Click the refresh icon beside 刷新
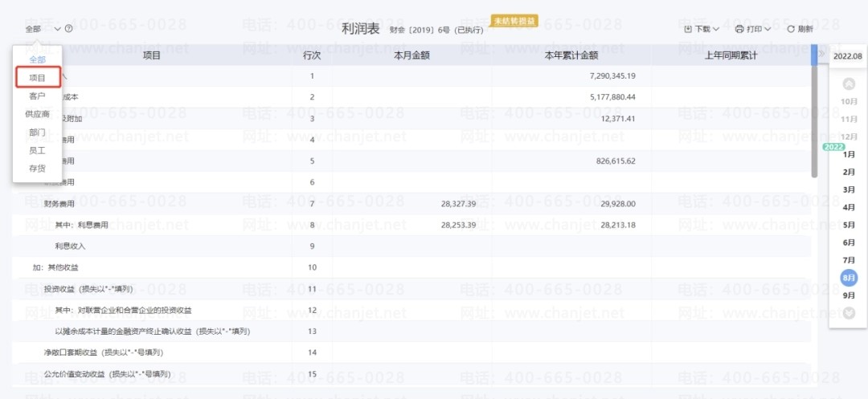868x399 pixels. (x=791, y=29)
